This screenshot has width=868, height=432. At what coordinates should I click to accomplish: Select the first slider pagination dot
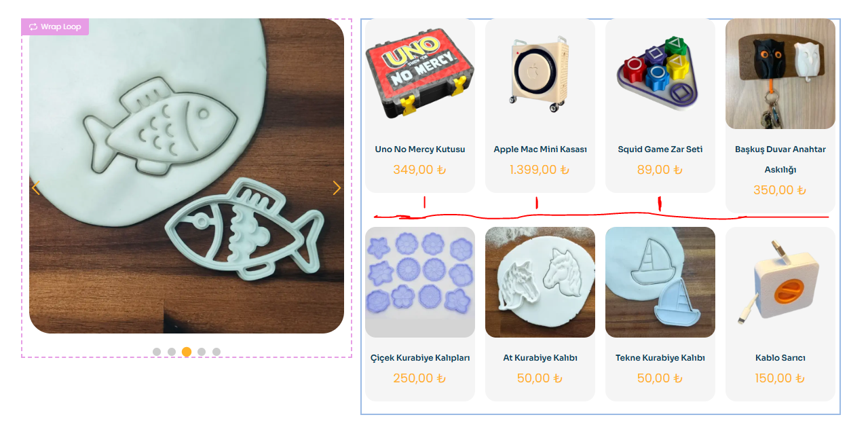(x=157, y=352)
